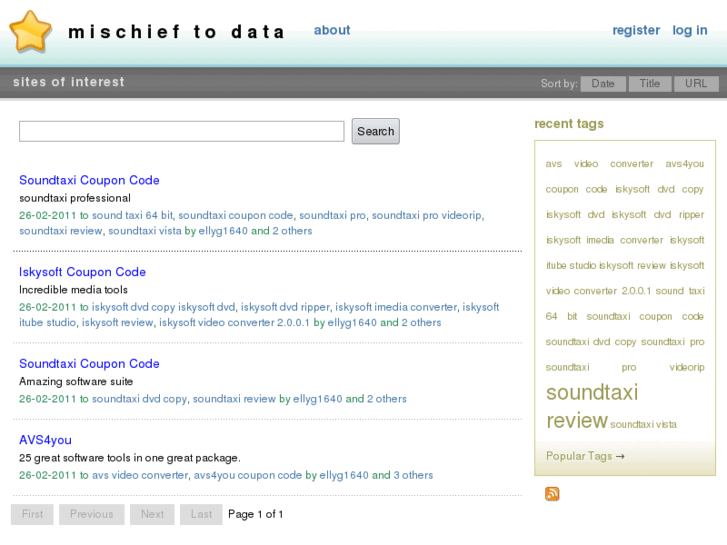Click the Previous page button
This screenshot has width=727, height=545.
91,514
